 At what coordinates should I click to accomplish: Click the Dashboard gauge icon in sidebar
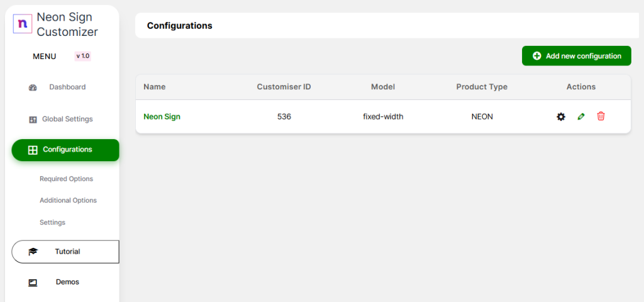pos(33,87)
